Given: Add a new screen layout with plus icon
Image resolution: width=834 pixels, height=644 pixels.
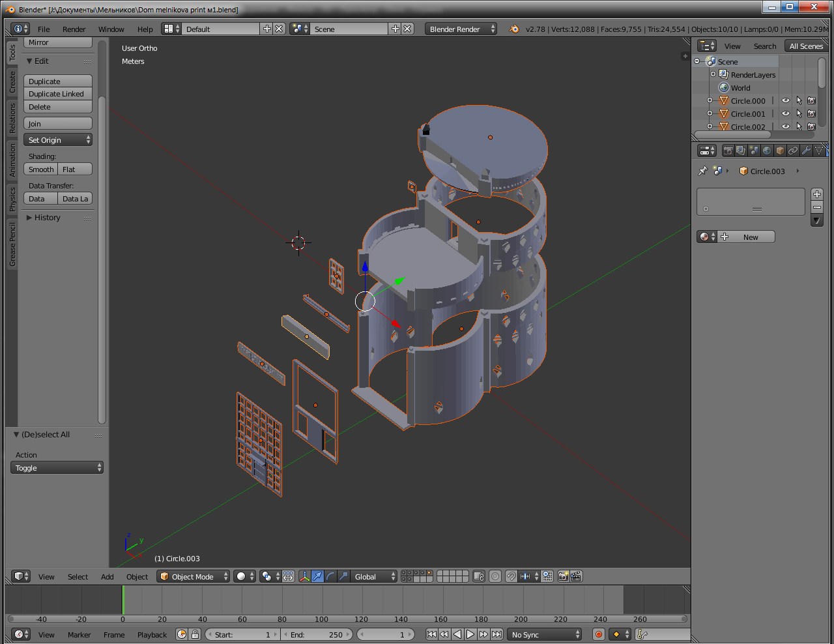Looking at the screenshot, I should tap(266, 29).
